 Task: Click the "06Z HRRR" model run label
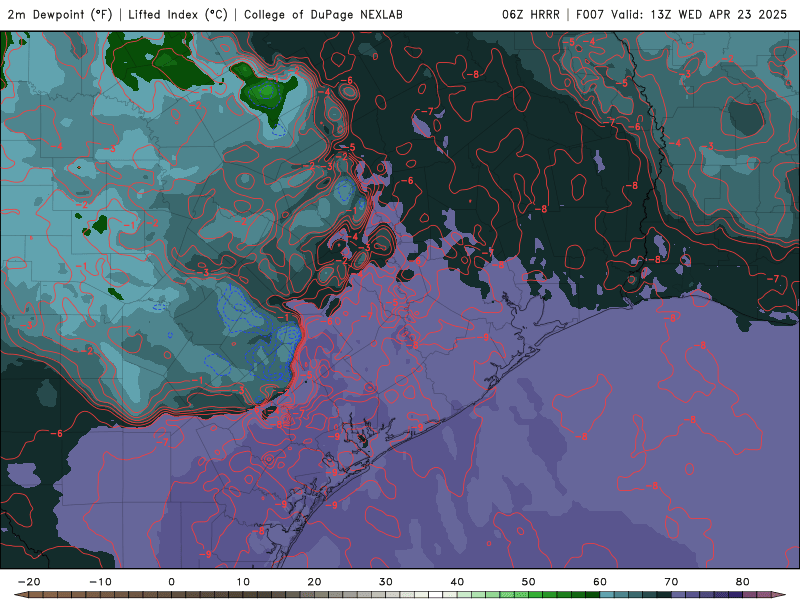[531, 14]
